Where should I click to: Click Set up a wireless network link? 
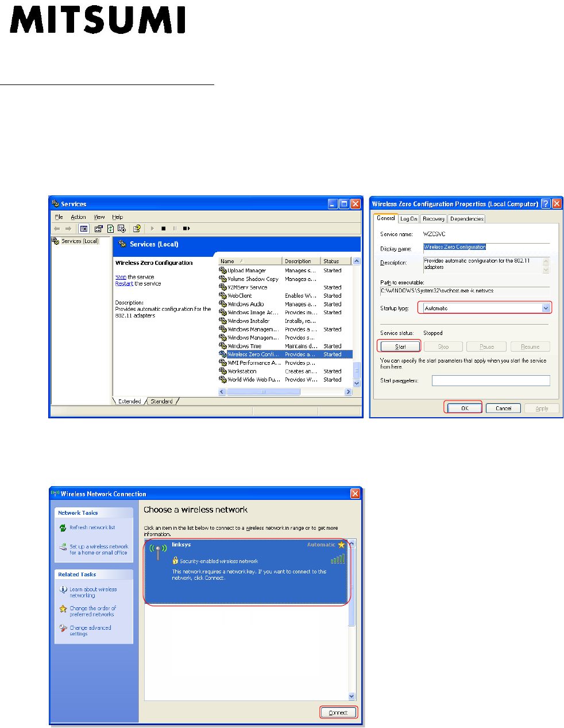pyautogui.click(x=99, y=550)
